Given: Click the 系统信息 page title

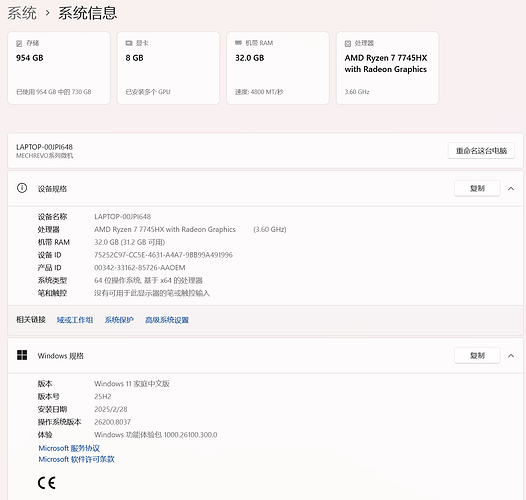Looking at the screenshot, I should [88, 13].
